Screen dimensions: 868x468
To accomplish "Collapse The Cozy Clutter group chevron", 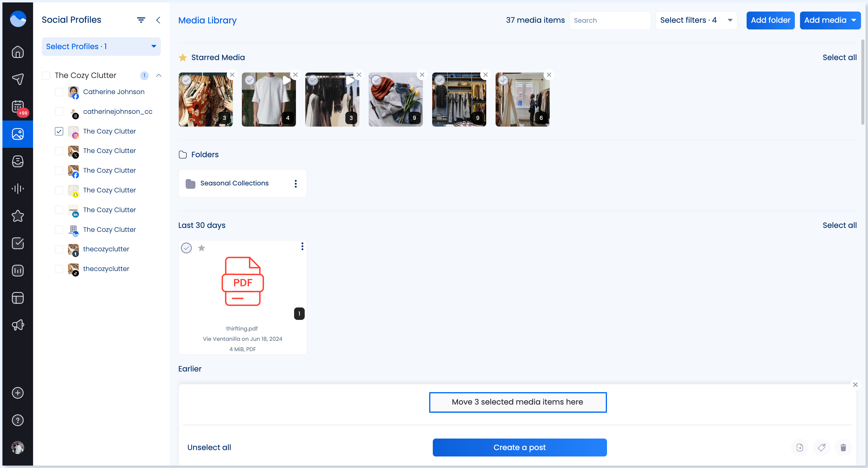I will click(x=159, y=75).
